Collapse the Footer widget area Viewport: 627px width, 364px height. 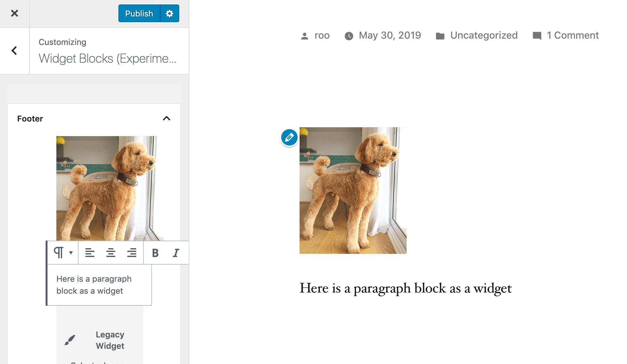[167, 118]
